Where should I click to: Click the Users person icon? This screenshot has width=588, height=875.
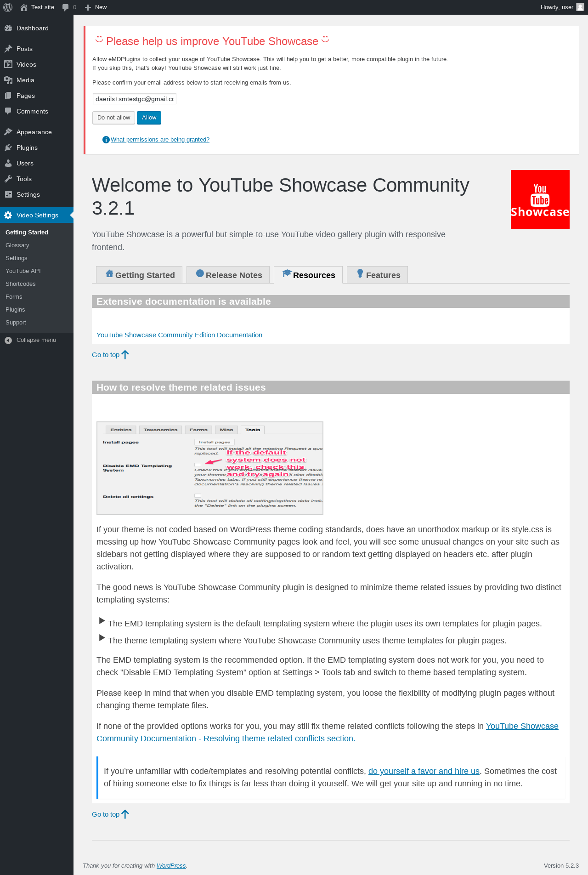tap(8, 163)
